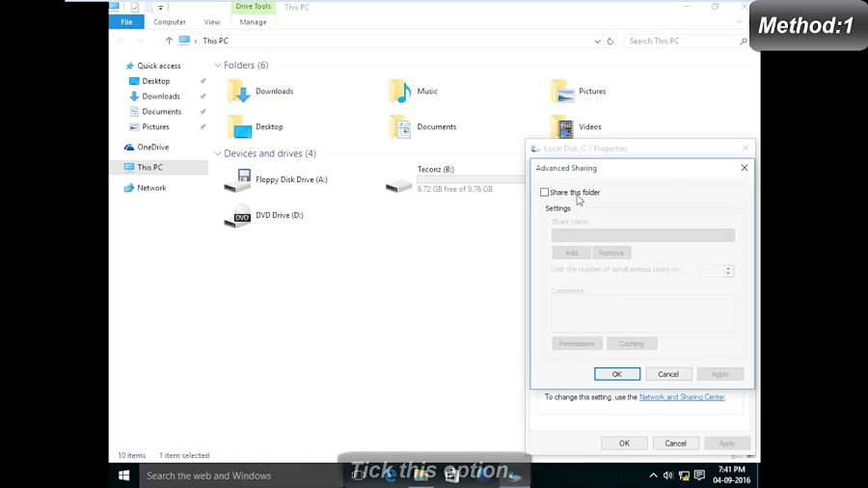Select the Videos folder icon
This screenshot has height=488, width=868.
tap(562, 126)
